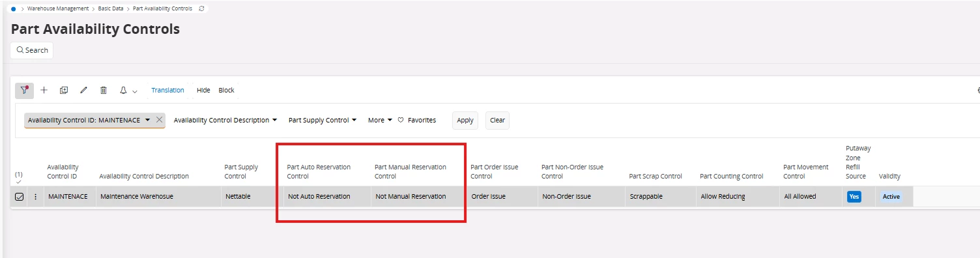Refresh page via breadcrumb reload icon
Screen dimensions: 980x258
[201, 8]
